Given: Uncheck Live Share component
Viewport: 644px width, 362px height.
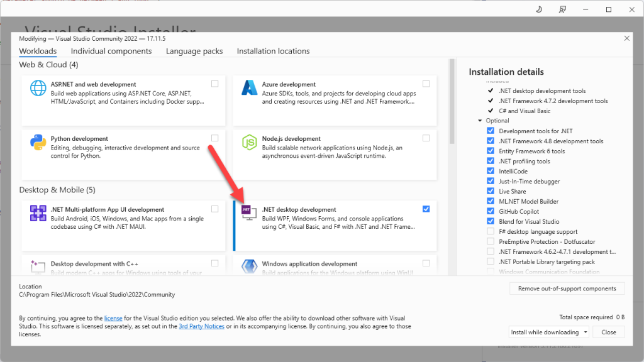Looking at the screenshot, I should (x=491, y=191).
